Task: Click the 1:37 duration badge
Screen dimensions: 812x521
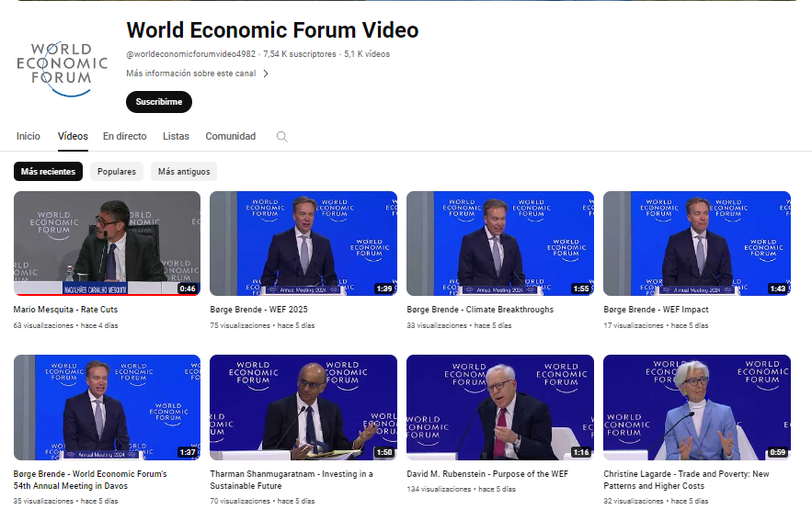Action: pyautogui.click(x=188, y=452)
